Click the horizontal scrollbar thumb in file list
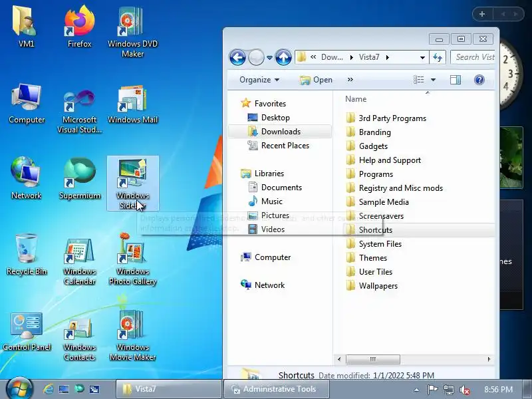Image resolution: width=532 pixels, height=399 pixels. (x=373, y=359)
